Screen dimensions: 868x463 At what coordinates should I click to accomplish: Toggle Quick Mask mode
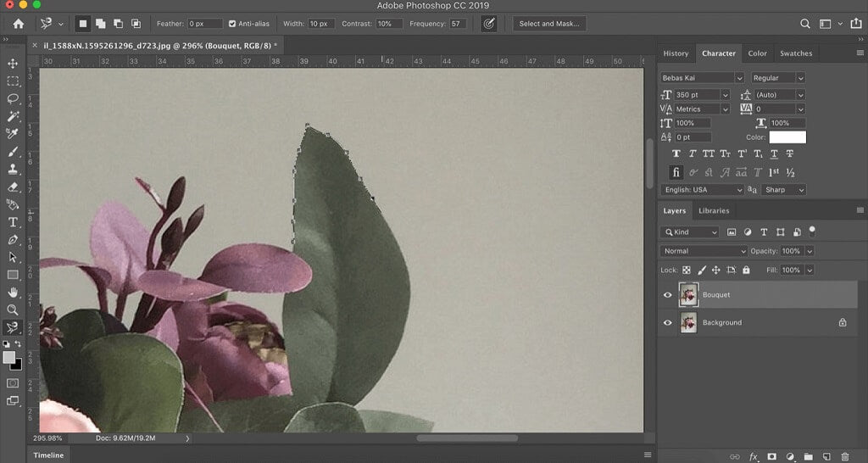(x=13, y=383)
